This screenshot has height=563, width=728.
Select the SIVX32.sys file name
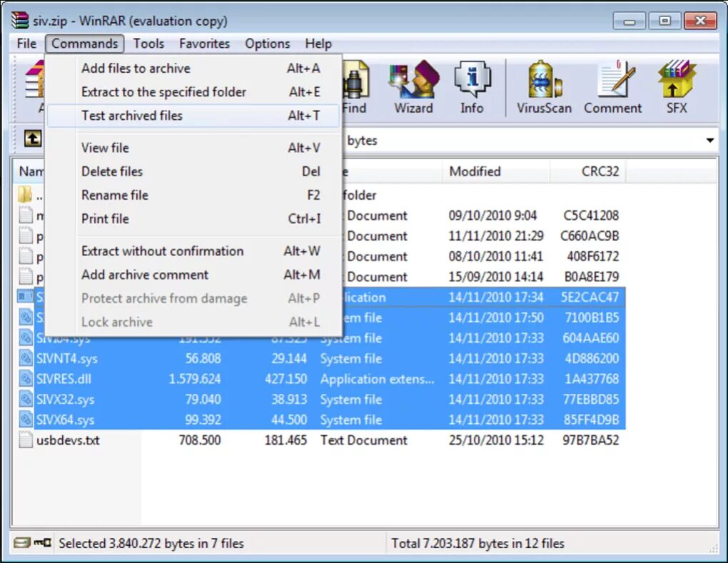pos(66,399)
